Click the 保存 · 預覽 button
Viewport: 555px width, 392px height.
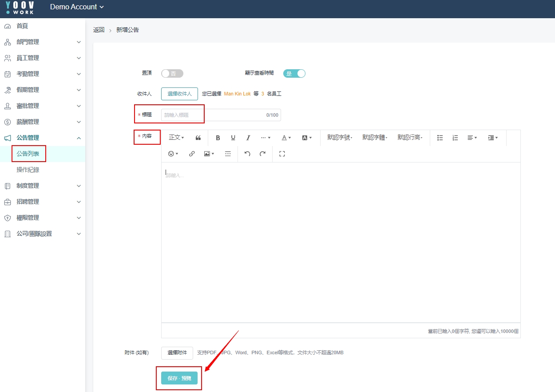179,378
